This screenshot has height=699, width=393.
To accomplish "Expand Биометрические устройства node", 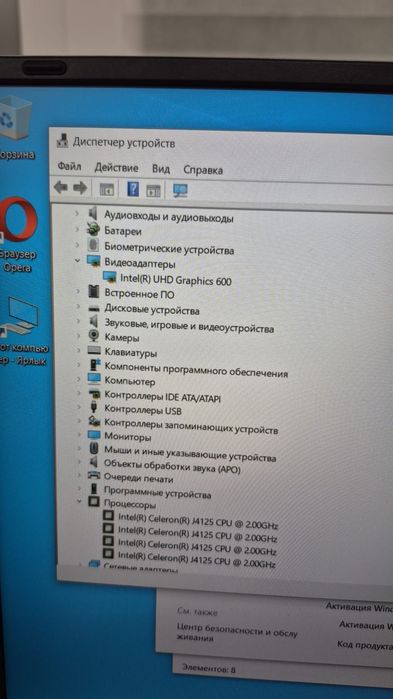I will pyautogui.click(x=77, y=245).
